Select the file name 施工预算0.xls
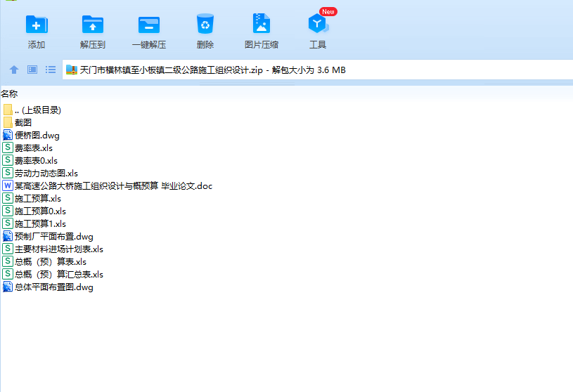Viewport: 573px width, 392px height. 41,211
